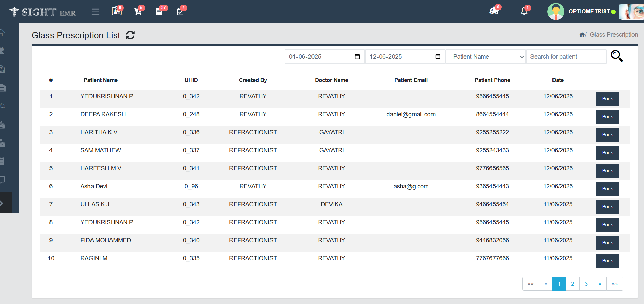This screenshot has width=644, height=304.
Task: Click the home icon in the breadcrumb
Action: coord(582,35)
